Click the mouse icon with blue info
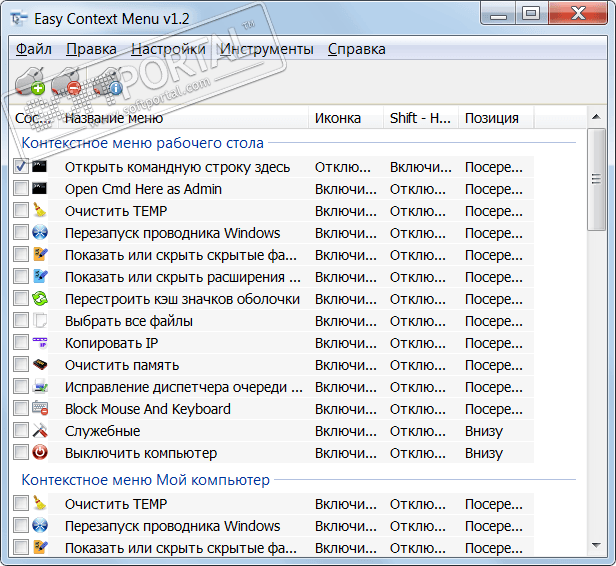 [x=107, y=82]
